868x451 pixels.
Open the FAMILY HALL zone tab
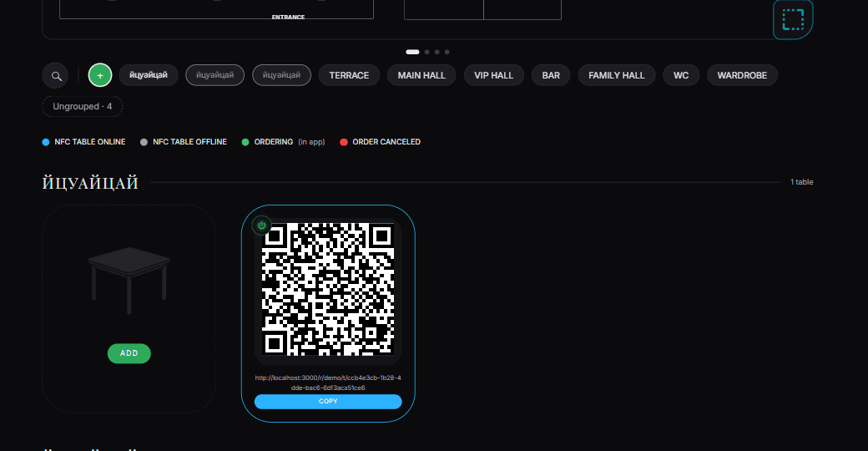click(617, 75)
